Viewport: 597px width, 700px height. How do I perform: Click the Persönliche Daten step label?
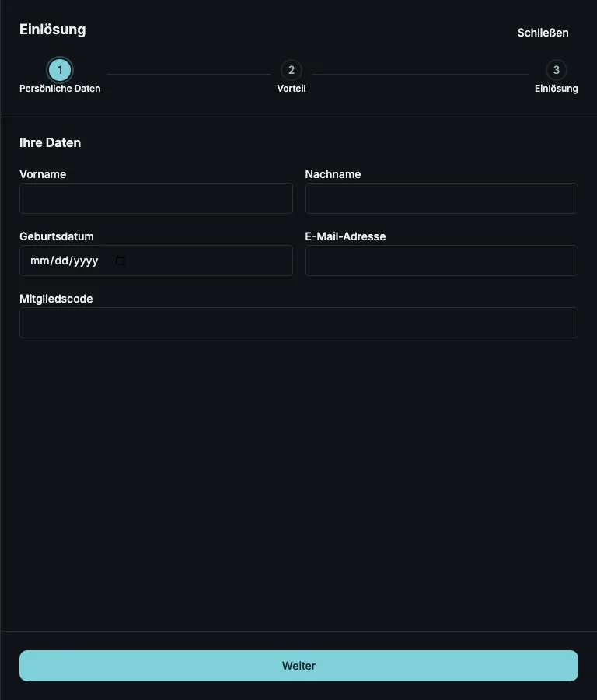[60, 89]
